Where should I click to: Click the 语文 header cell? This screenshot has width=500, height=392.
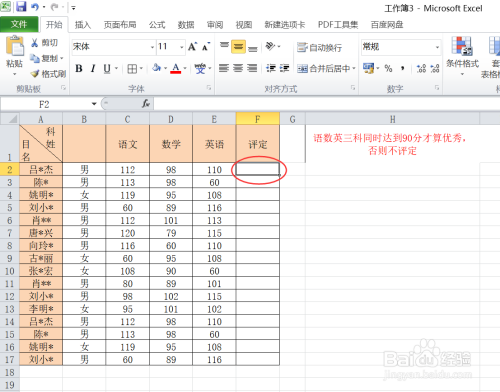[x=127, y=144]
